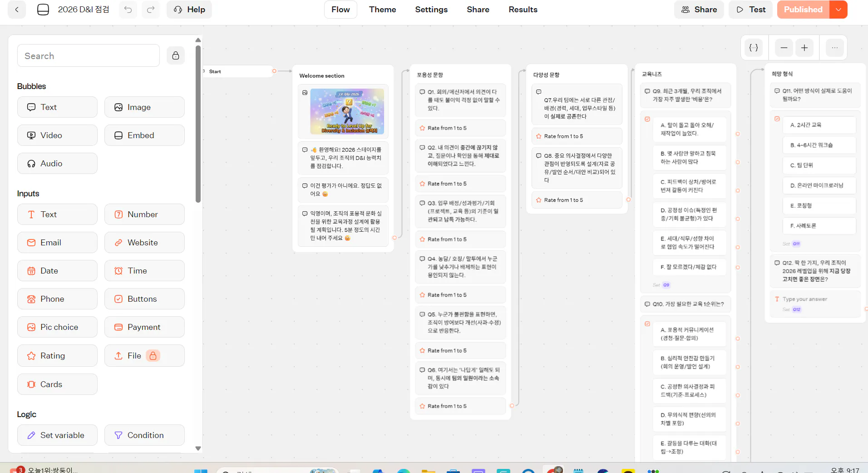The image size is (868, 473).
Task: Select choice C. 팀 단위
Action: click(x=819, y=165)
